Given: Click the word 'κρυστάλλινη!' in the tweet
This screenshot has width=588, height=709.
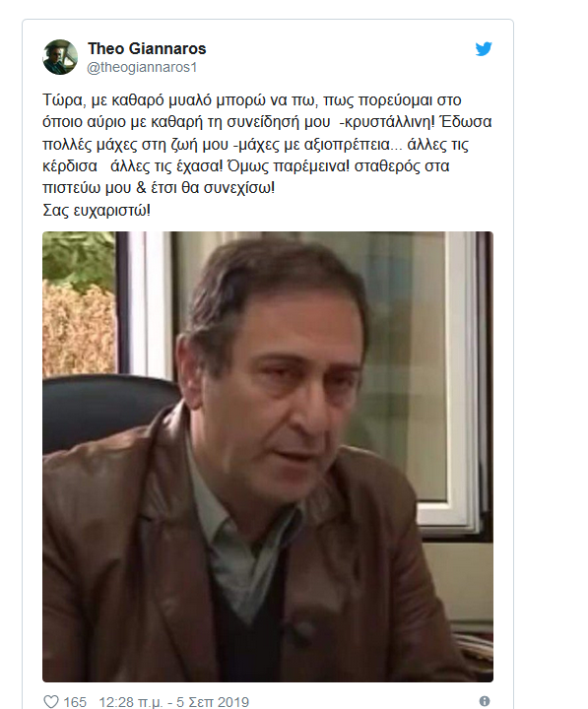Looking at the screenshot, I should point(389,122).
